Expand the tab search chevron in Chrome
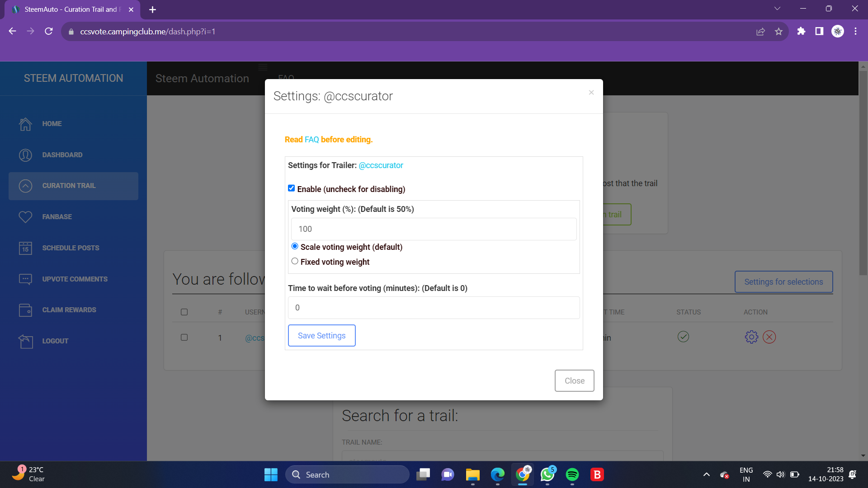 click(x=777, y=9)
